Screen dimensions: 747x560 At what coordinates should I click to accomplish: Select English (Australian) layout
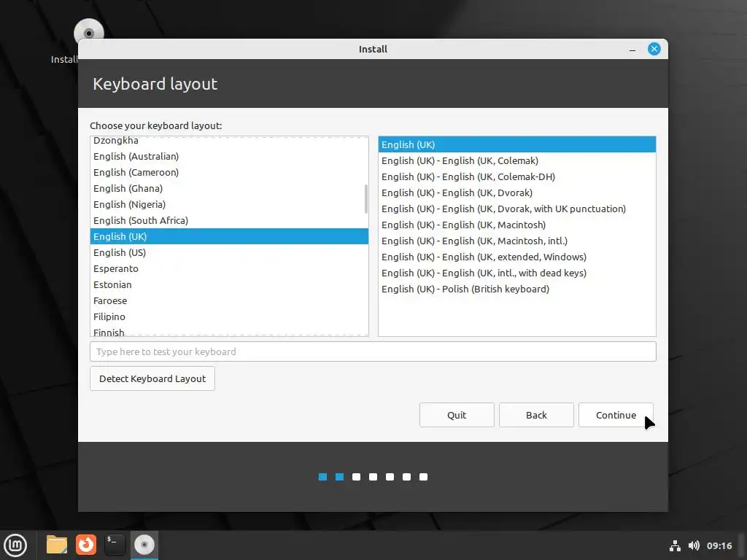[x=229, y=156]
